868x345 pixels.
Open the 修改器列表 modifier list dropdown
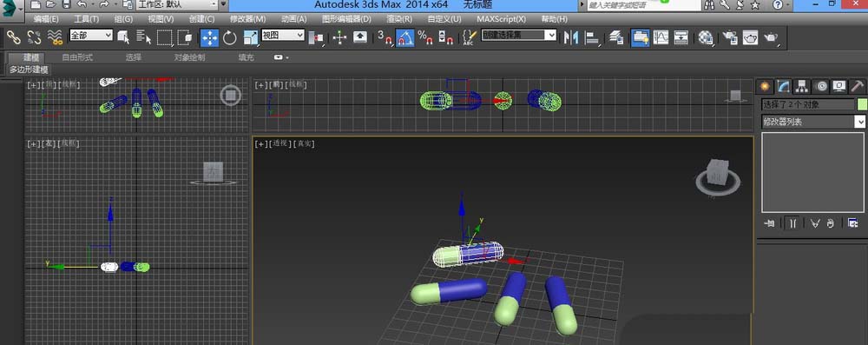click(813, 122)
